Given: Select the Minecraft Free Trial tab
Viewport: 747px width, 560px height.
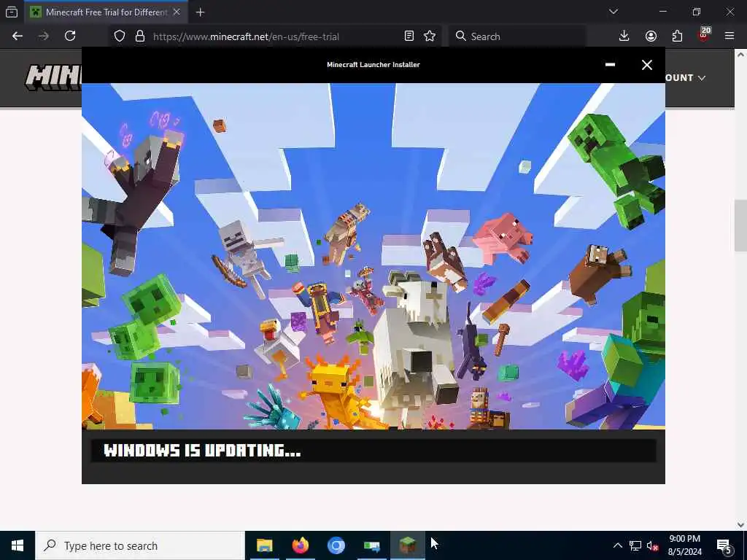Looking at the screenshot, I should click(107, 12).
